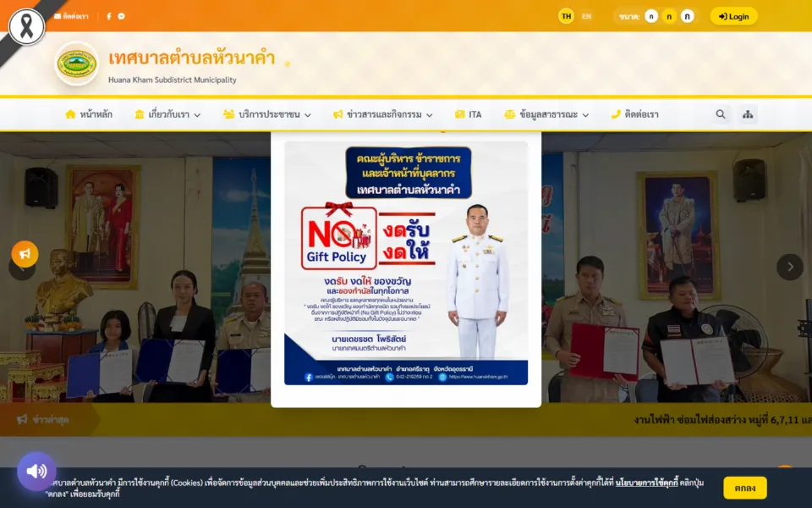The width and height of the screenshot is (812, 508).
Task: Select the smallest font size button
Action: (651, 16)
